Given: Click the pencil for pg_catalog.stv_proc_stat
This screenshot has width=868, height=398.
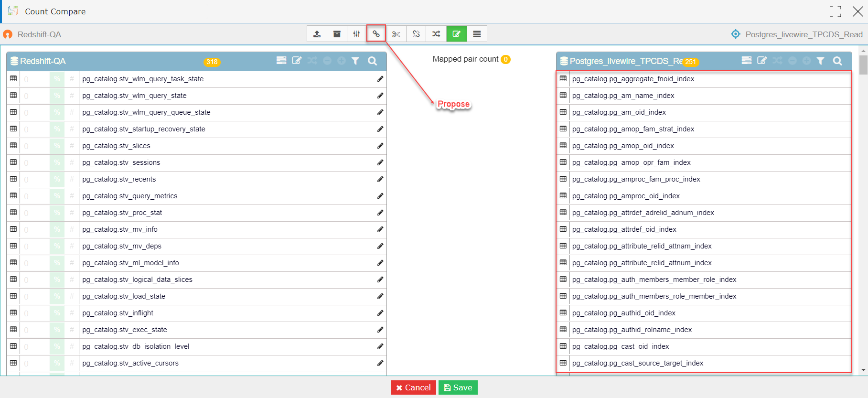Looking at the screenshot, I should [x=380, y=213].
